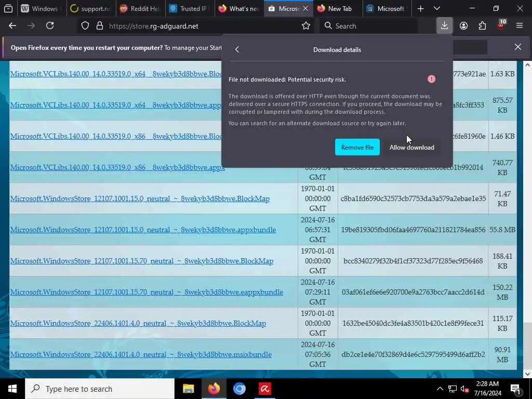Click the Remove file button
Screen dimensions: 532x399
point(357,147)
